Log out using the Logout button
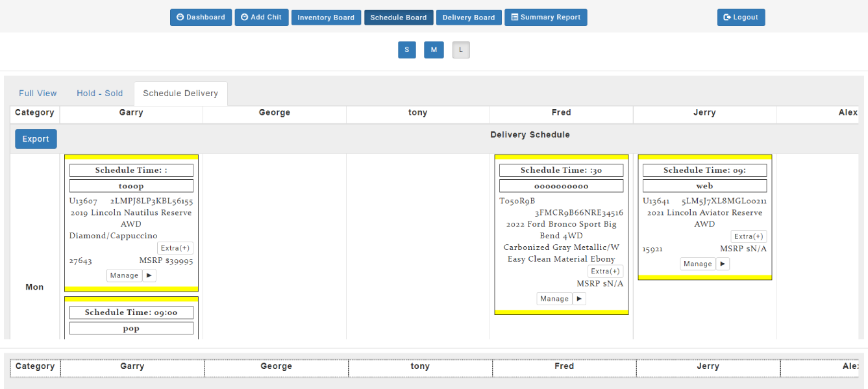 tap(741, 18)
